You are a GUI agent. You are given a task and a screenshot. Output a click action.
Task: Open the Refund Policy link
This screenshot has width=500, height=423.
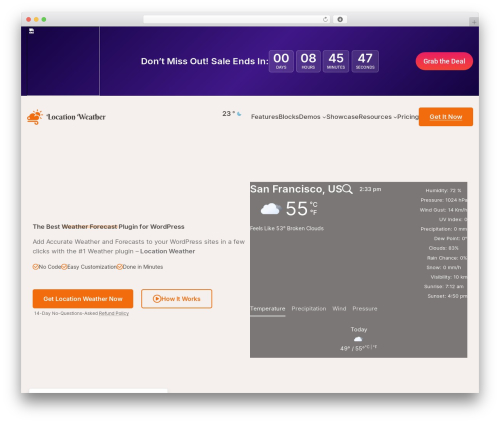pyautogui.click(x=114, y=313)
